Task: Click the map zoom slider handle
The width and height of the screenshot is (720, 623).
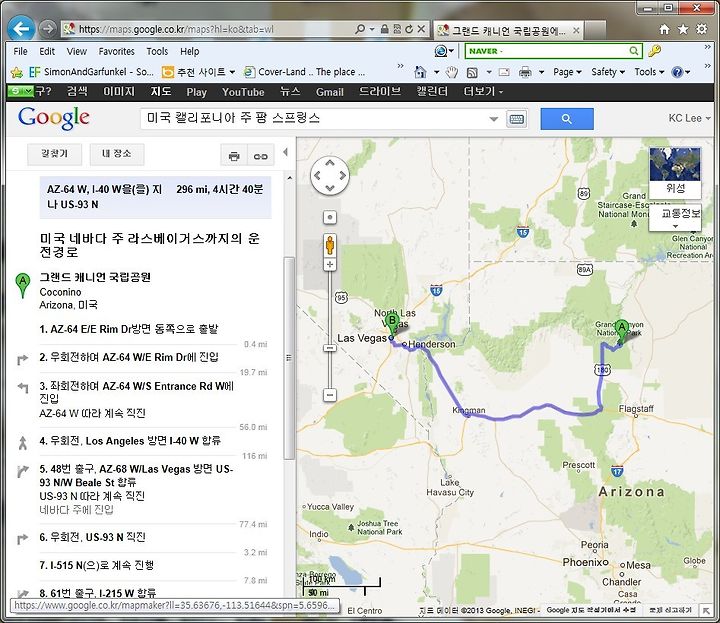Action: (330, 348)
